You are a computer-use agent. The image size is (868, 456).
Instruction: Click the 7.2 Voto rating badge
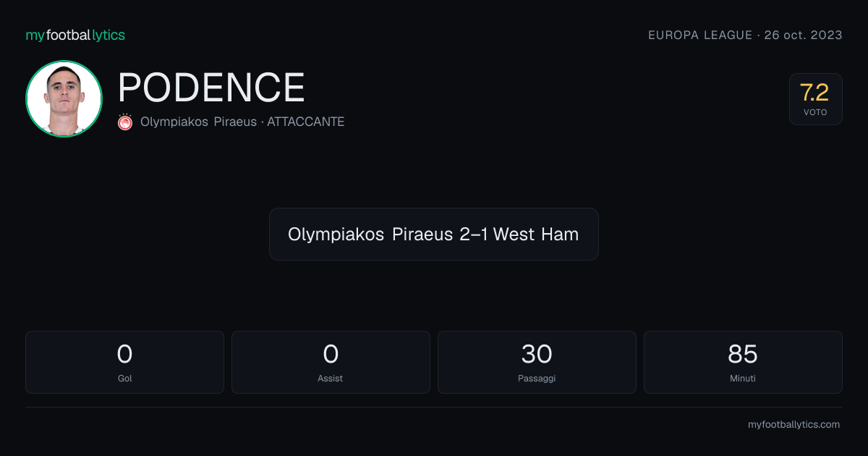click(x=815, y=99)
